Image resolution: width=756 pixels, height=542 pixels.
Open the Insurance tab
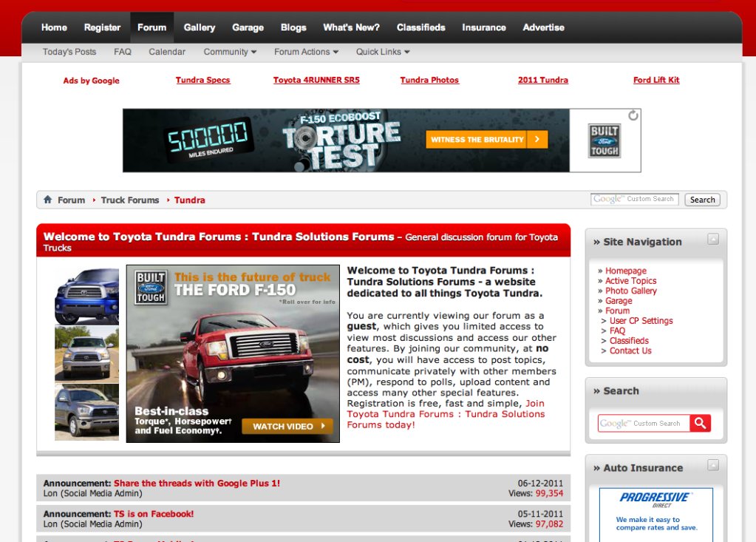(x=484, y=27)
